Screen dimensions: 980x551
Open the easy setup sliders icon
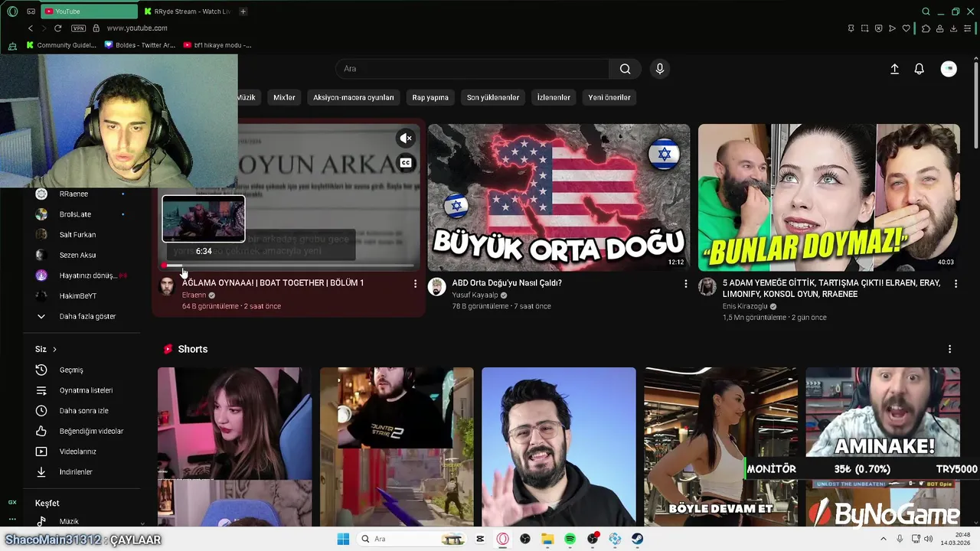click(x=968, y=28)
